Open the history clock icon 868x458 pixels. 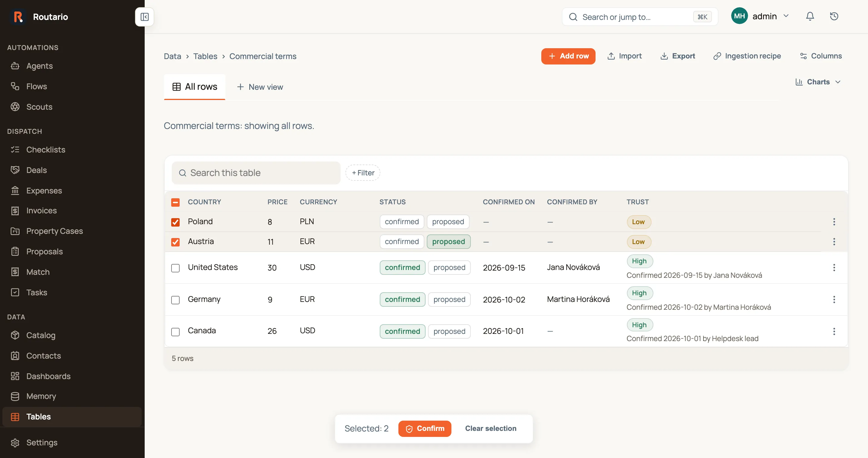point(834,17)
